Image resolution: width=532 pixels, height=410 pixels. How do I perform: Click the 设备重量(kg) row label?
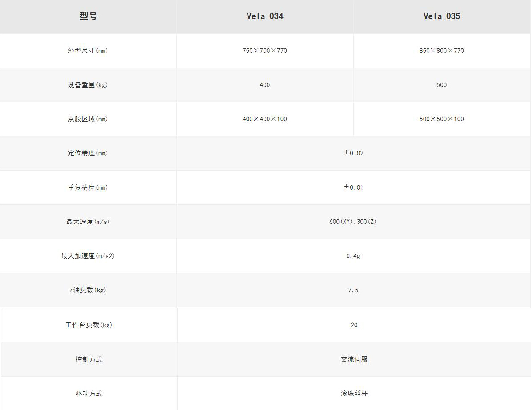(x=88, y=85)
